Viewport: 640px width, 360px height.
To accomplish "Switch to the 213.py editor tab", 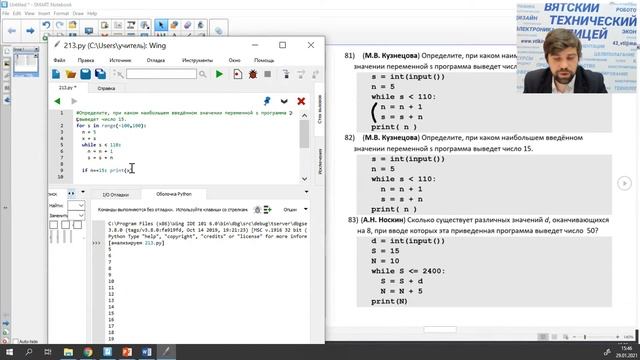I will pyautogui.click(x=68, y=88).
